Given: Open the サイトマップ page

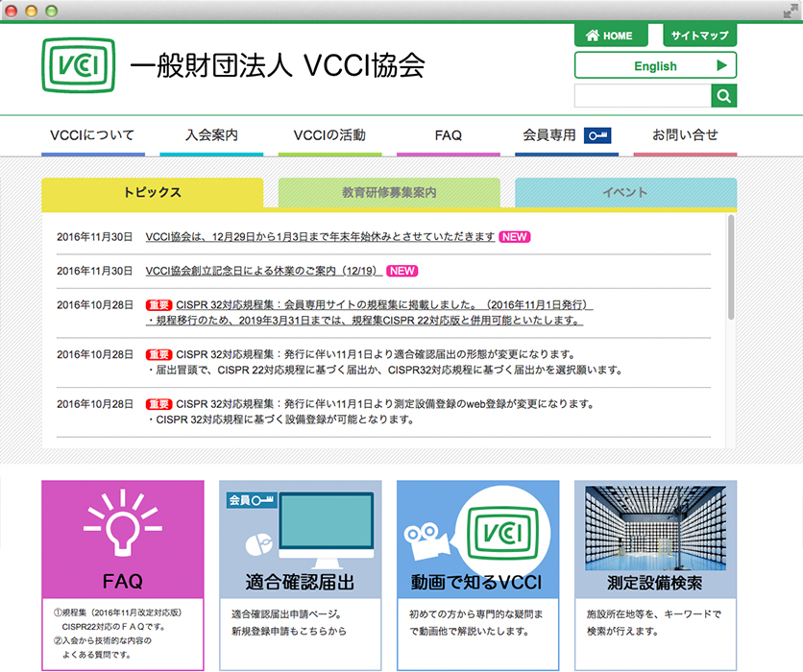Looking at the screenshot, I should point(699,36).
